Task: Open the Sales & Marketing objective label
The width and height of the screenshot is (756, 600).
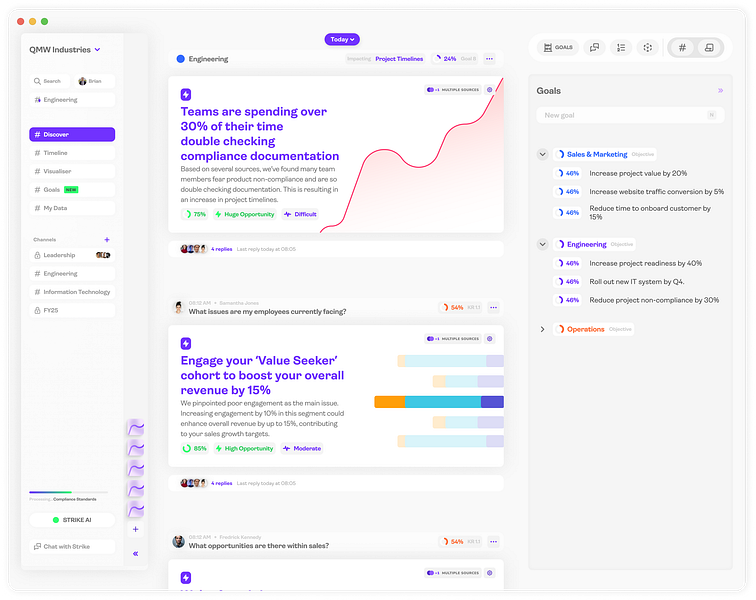Action: point(605,154)
